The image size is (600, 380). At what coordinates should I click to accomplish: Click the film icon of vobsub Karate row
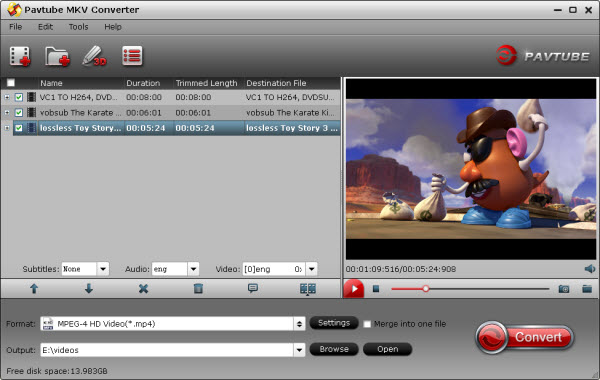click(31, 113)
